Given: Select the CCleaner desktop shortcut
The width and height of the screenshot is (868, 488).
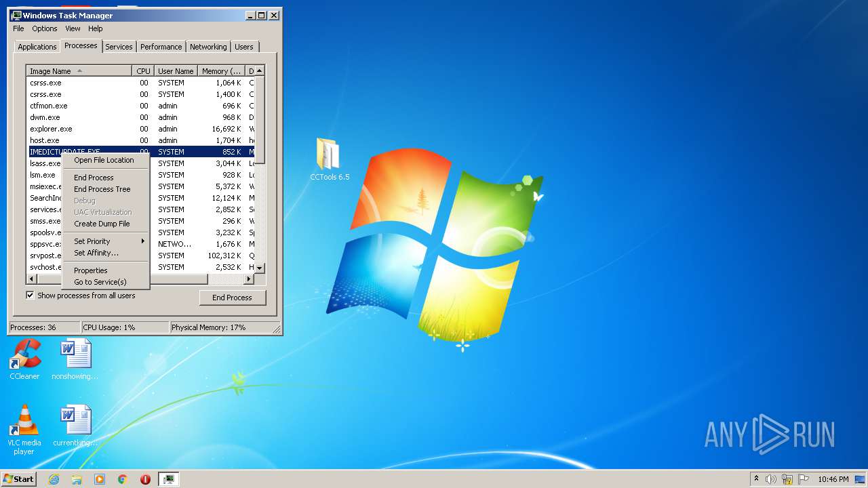Looking at the screenshot, I should 24,359.
